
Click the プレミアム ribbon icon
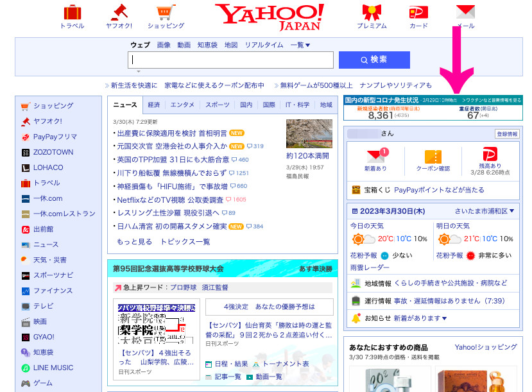(x=372, y=12)
